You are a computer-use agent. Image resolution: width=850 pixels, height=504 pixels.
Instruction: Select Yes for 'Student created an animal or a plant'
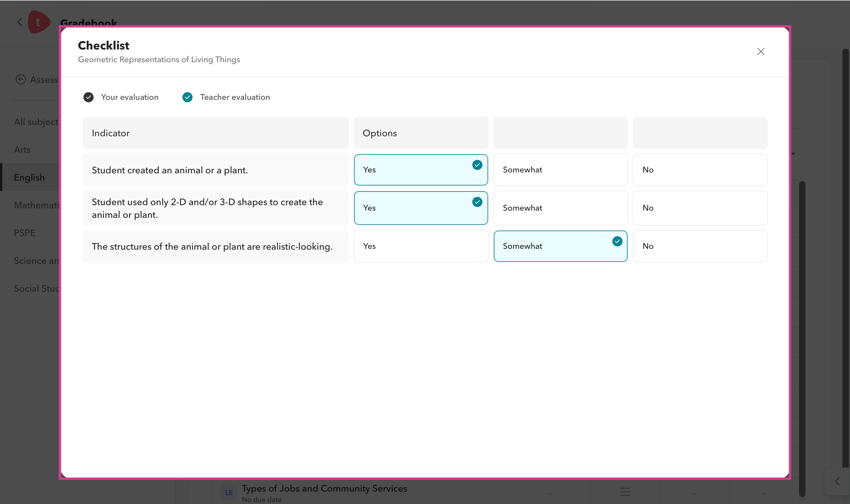coord(421,170)
